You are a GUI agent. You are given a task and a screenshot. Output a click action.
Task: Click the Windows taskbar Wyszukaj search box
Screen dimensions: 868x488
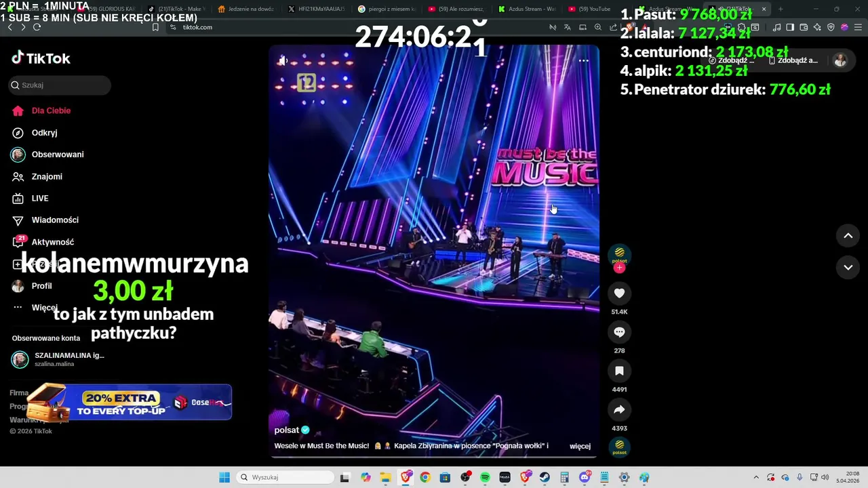[285, 477]
